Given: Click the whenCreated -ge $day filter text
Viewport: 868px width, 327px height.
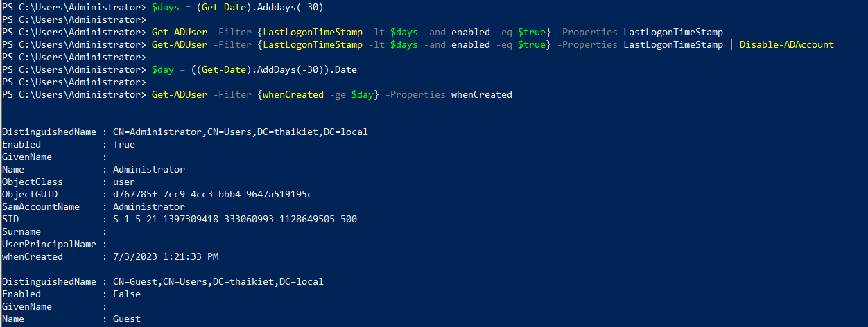Looking at the screenshot, I should point(319,94).
